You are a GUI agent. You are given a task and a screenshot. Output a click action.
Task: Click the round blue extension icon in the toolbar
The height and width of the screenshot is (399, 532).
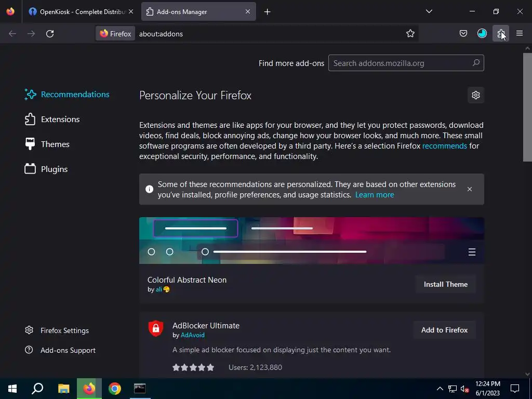(482, 34)
